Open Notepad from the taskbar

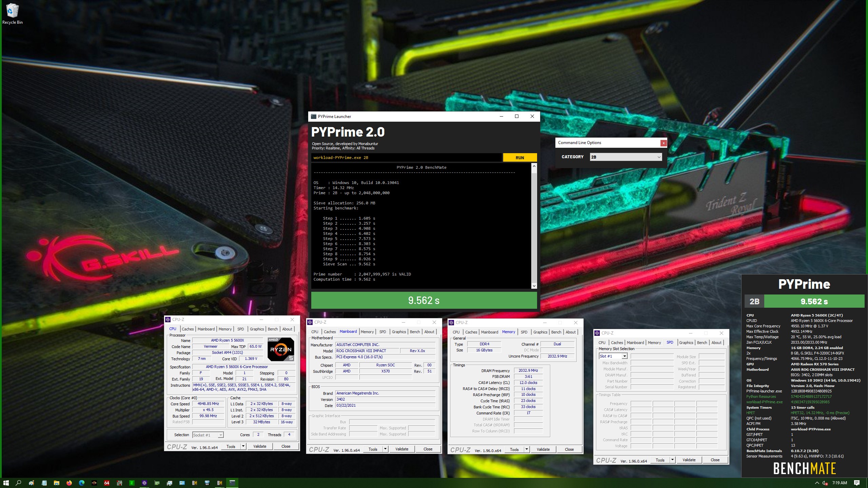[44, 483]
